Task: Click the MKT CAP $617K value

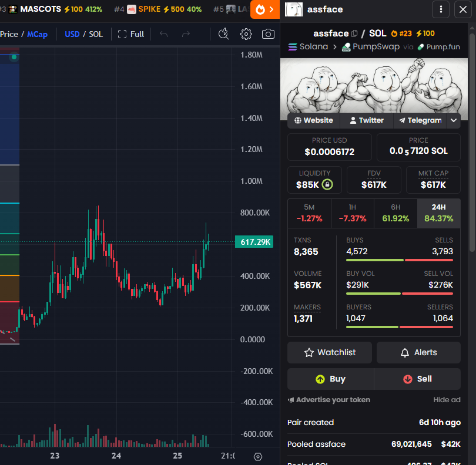Action: pos(433,185)
